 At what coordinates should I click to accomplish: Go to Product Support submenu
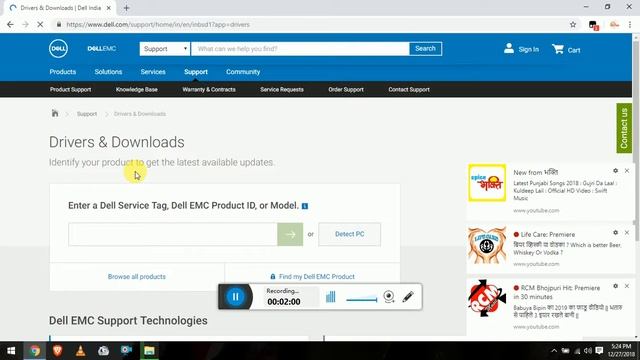click(x=70, y=89)
